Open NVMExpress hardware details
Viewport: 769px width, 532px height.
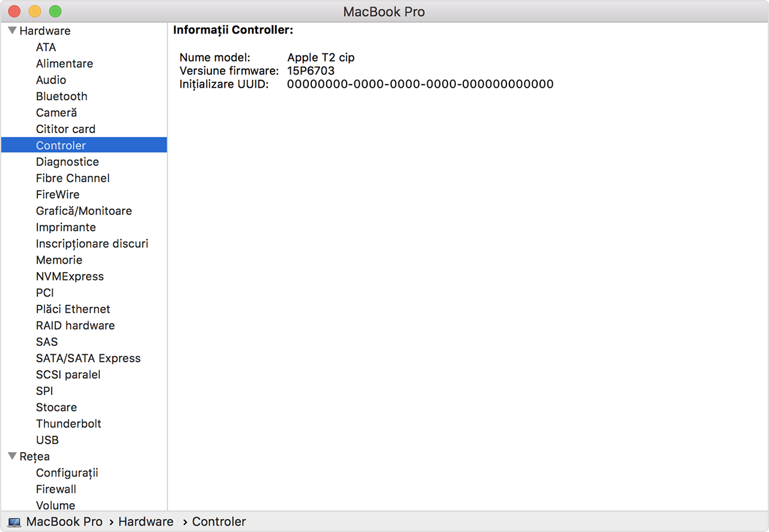coord(70,276)
